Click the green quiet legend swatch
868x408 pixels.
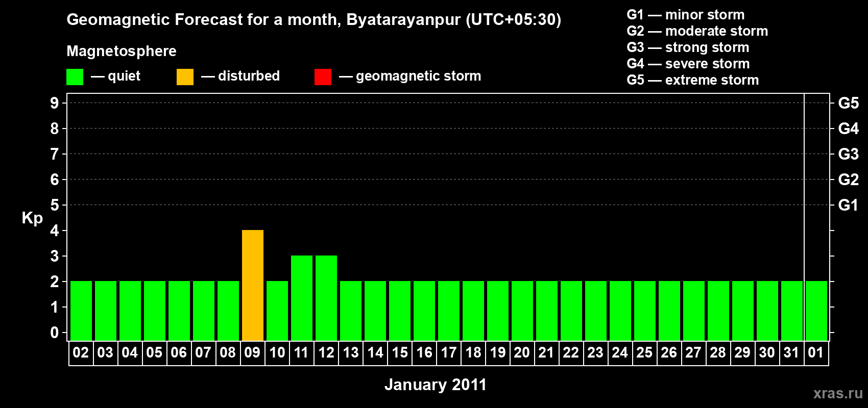[x=75, y=77]
